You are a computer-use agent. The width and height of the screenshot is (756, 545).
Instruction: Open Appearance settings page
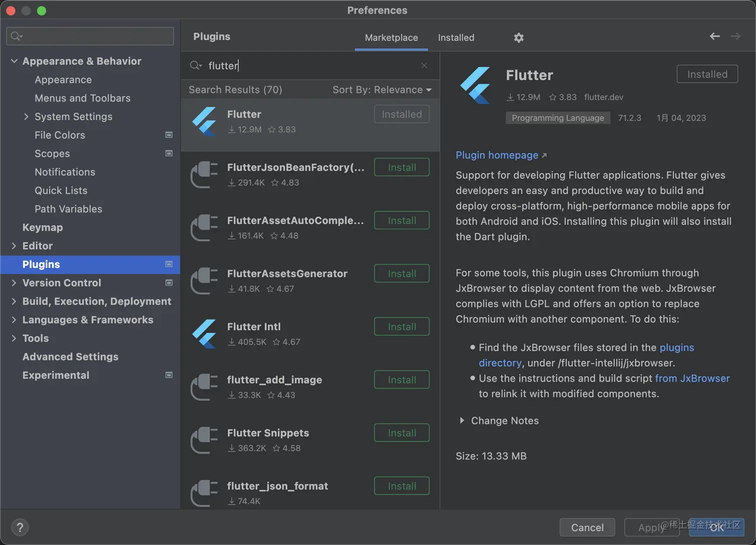click(x=63, y=79)
